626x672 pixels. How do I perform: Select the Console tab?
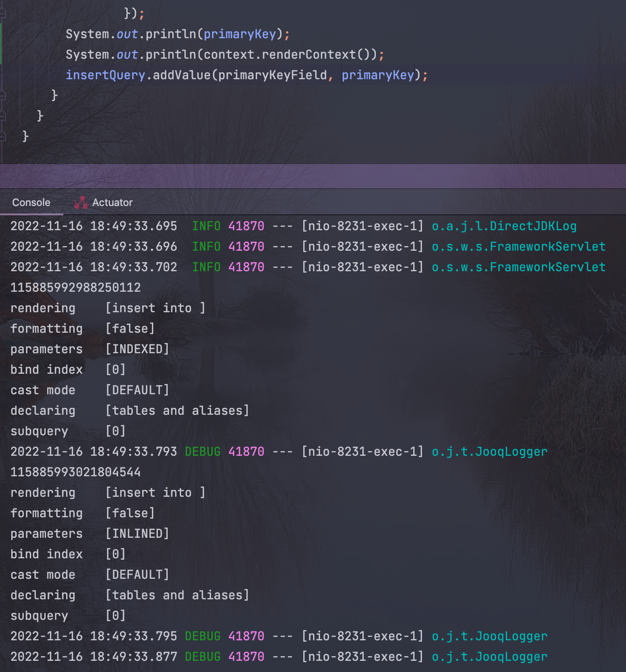coord(31,202)
